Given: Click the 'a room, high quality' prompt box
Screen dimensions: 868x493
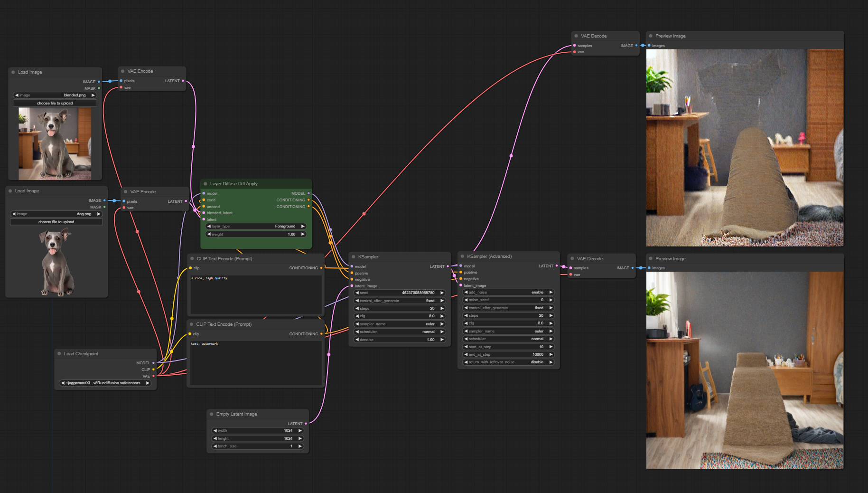Looking at the screenshot, I should 256,294.
